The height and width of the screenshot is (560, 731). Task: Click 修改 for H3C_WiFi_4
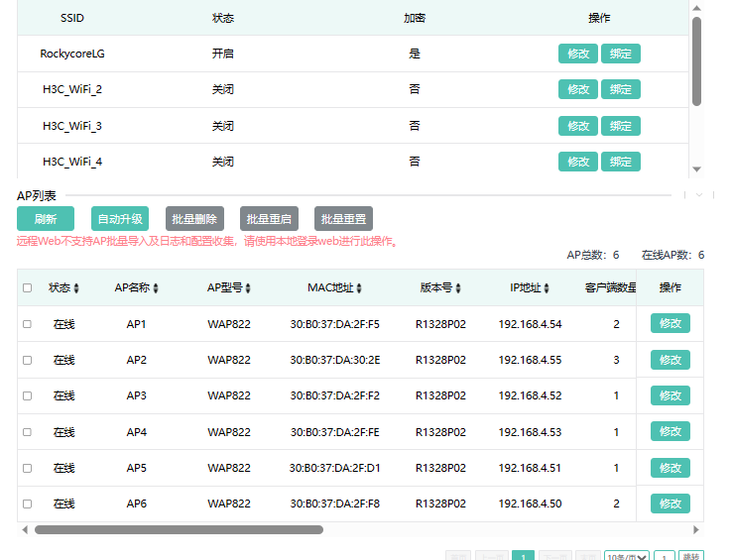[578, 162]
